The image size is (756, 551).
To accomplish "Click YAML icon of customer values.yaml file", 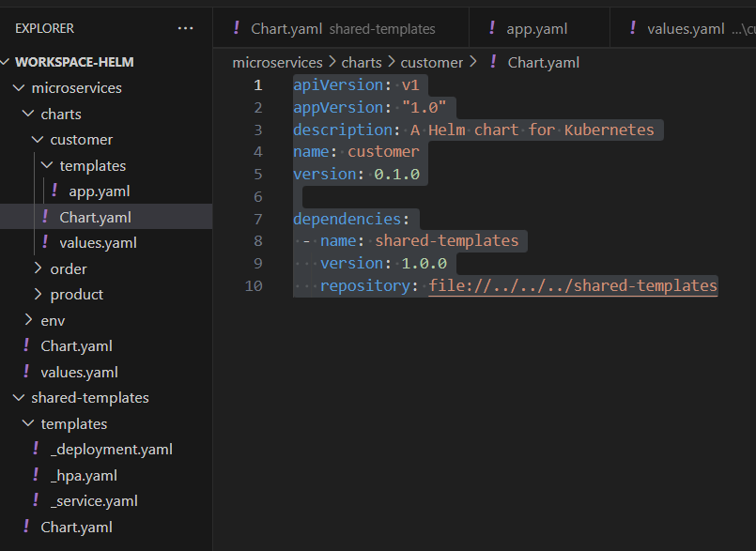I will click(x=45, y=242).
